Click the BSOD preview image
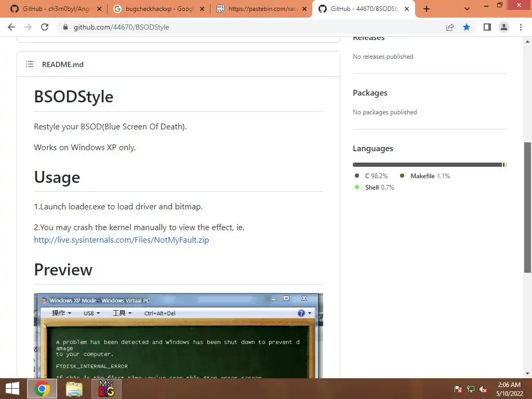Screen dimensions: 532x399 tap(179, 336)
